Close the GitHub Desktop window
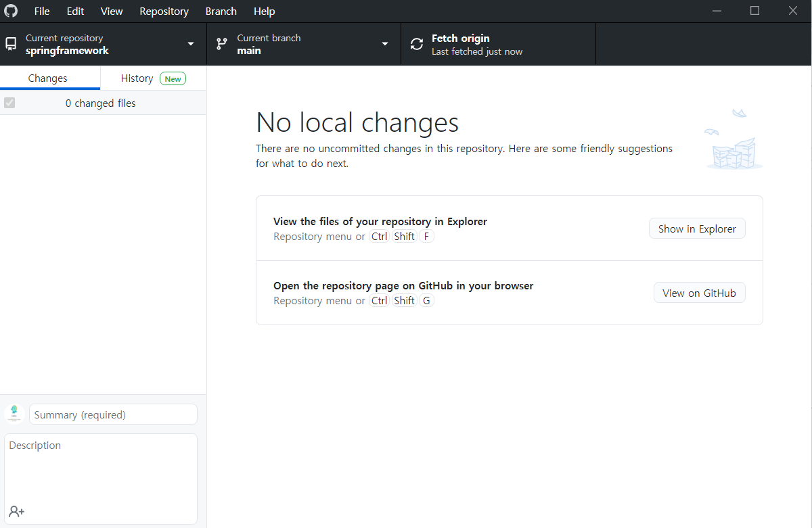The width and height of the screenshot is (812, 528). tap(793, 11)
